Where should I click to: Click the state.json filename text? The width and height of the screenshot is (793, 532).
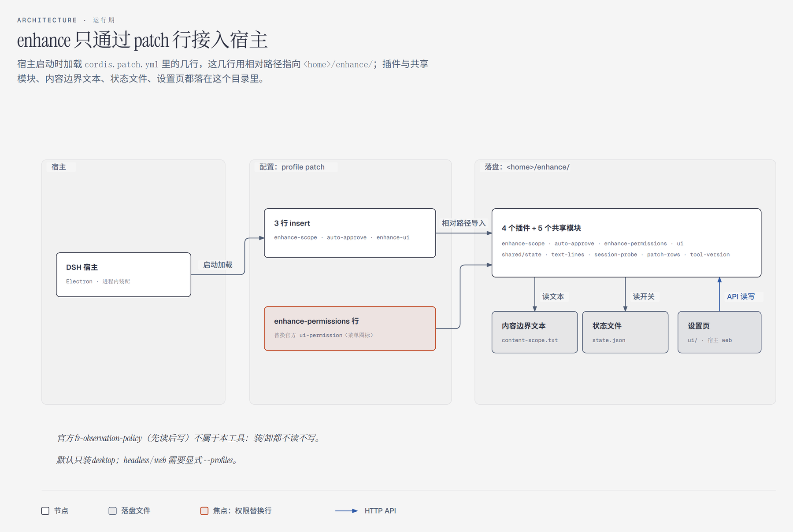(609, 340)
